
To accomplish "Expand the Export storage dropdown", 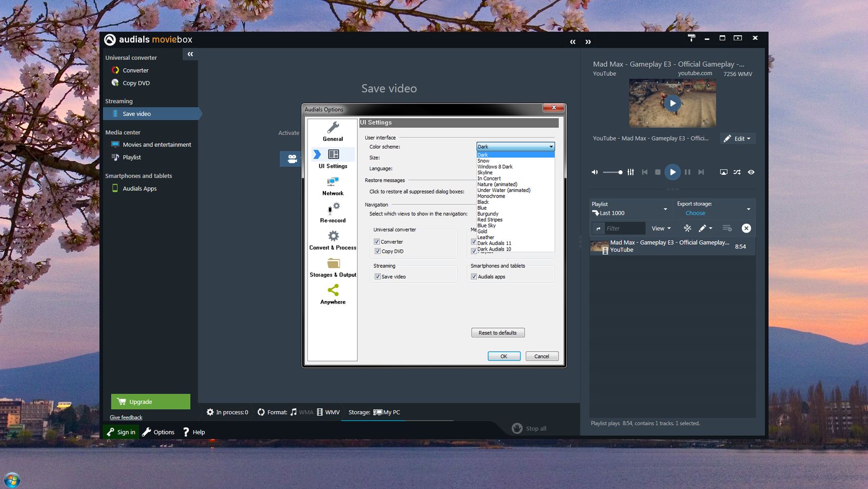I will click(748, 209).
